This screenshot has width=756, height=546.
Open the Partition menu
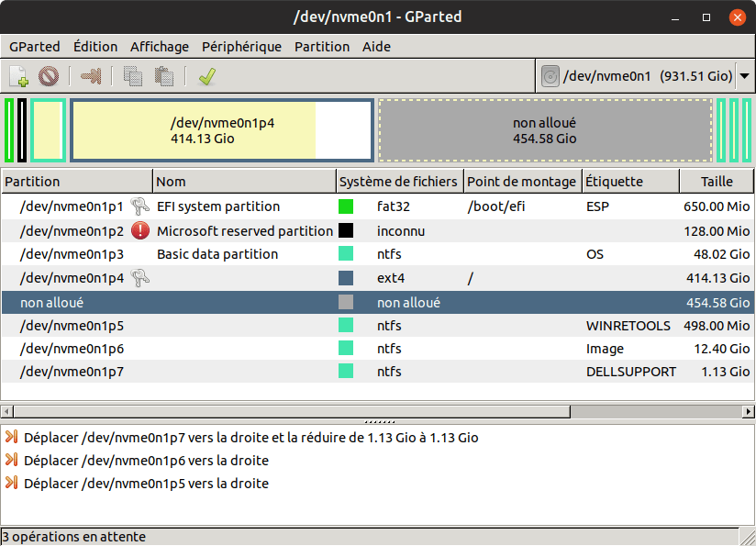pyautogui.click(x=322, y=47)
